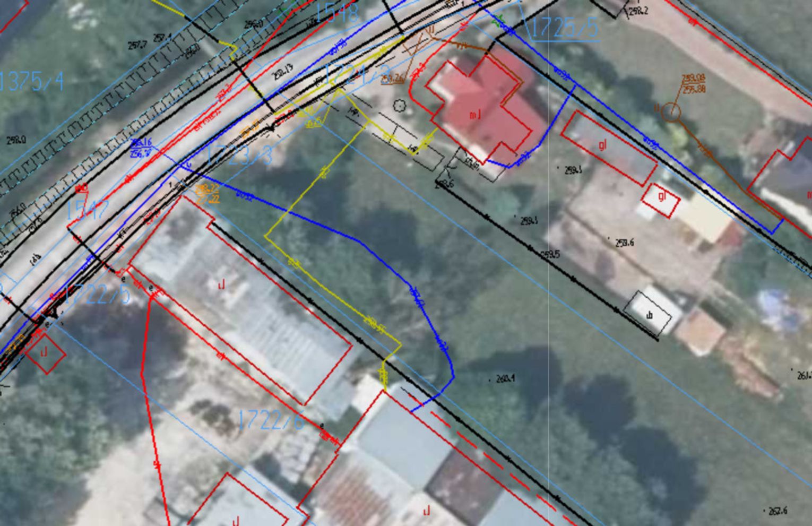Click the small red 'gl' square building
The width and height of the screenshot is (812, 526).
pos(661,200)
